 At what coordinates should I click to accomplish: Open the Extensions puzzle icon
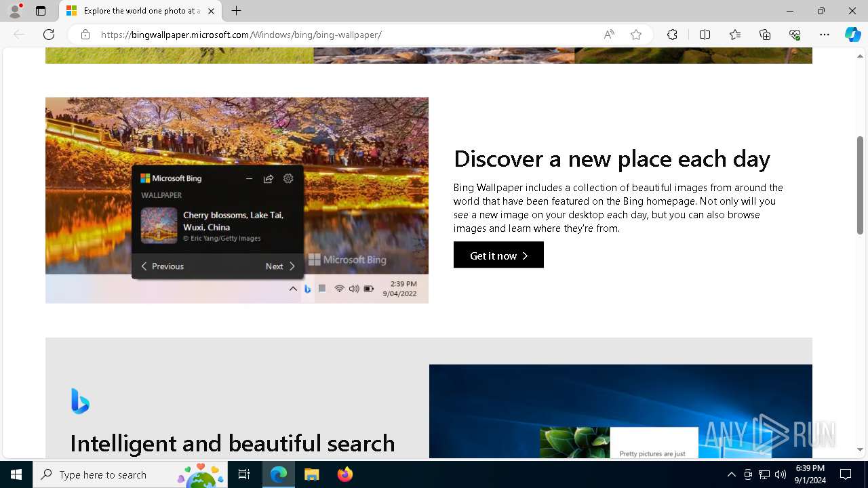coord(672,35)
